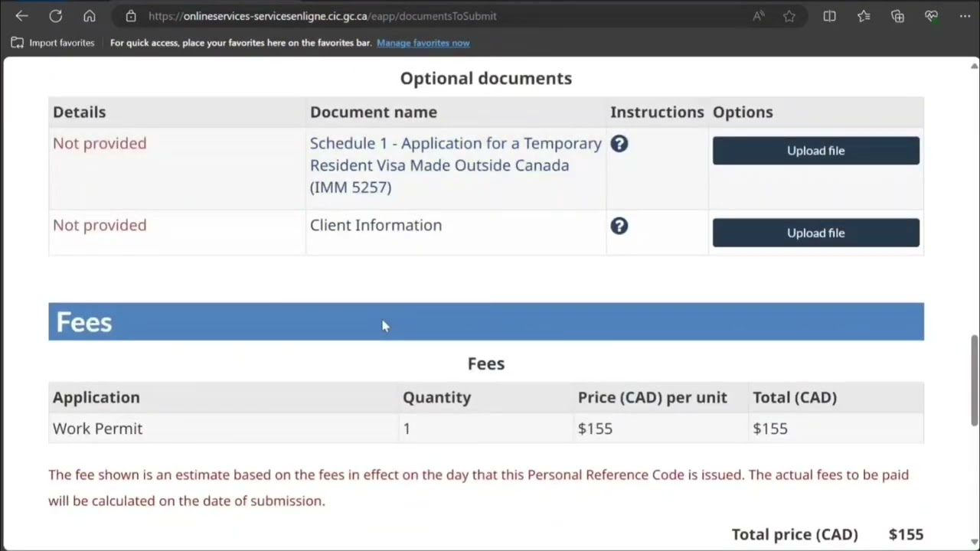Screen dimensions: 980x551
Task: Open the Collections panel
Action: pos(897,16)
